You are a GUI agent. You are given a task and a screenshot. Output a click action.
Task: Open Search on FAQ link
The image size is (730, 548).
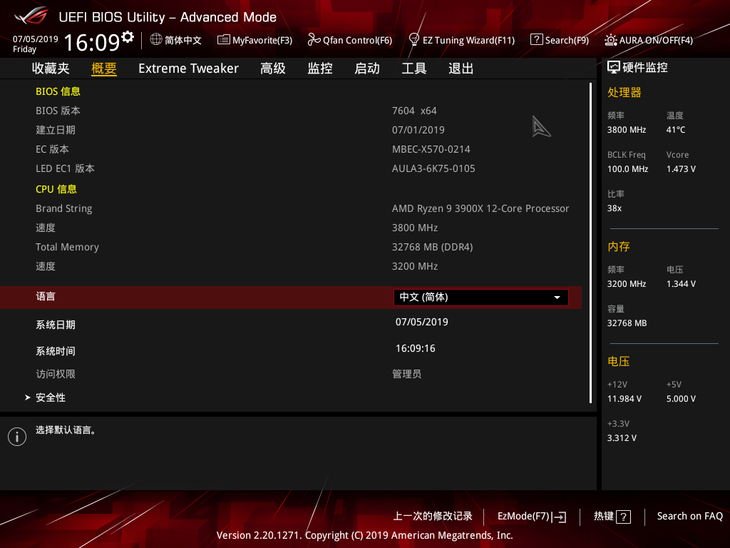coord(689,516)
